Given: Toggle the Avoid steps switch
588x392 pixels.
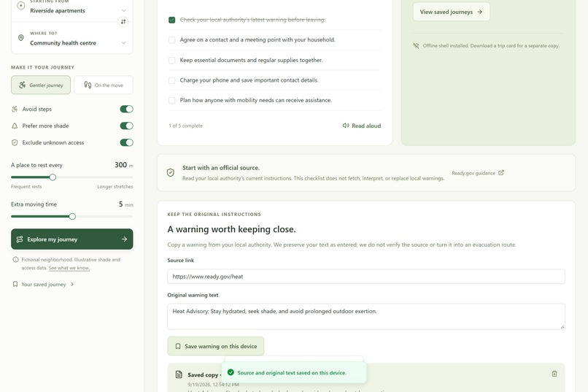Looking at the screenshot, I should click(x=126, y=109).
